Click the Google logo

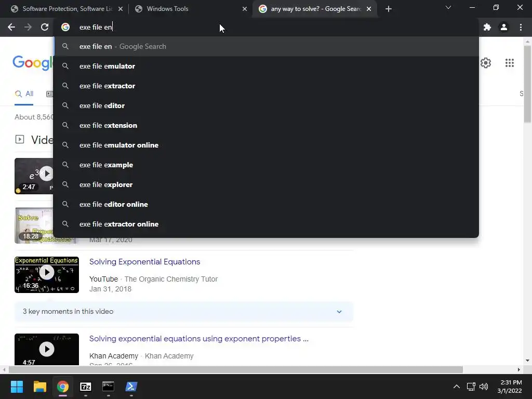point(33,63)
